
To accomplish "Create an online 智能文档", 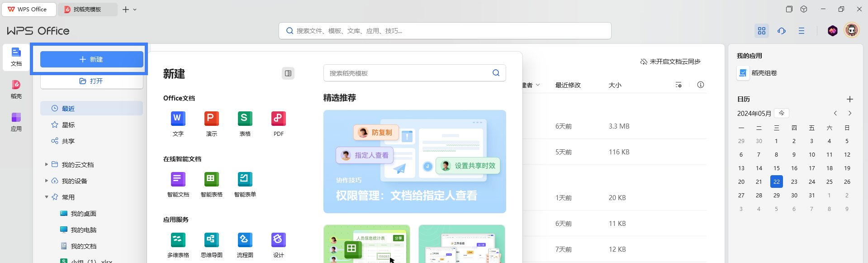I will coord(178,184).
